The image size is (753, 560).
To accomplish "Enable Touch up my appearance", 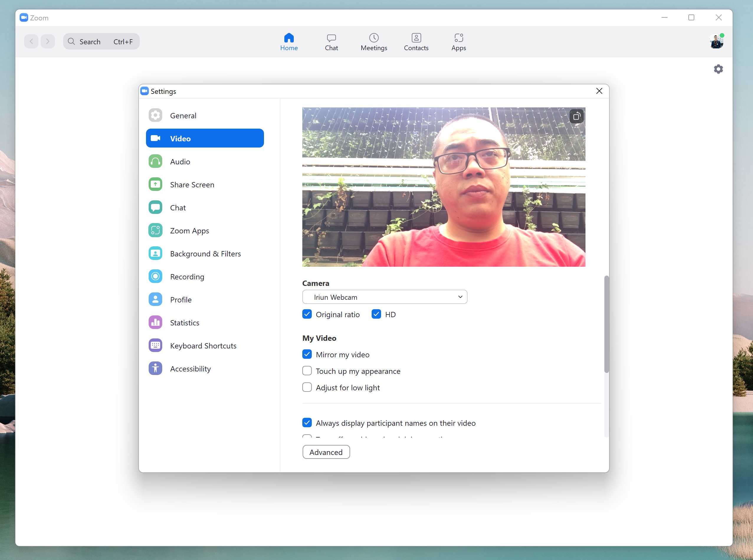I will (307, 371).
